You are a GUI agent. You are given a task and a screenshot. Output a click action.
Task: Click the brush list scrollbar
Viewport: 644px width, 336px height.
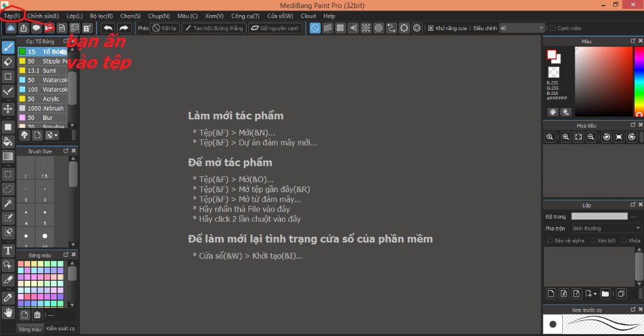tap(72, 87)
